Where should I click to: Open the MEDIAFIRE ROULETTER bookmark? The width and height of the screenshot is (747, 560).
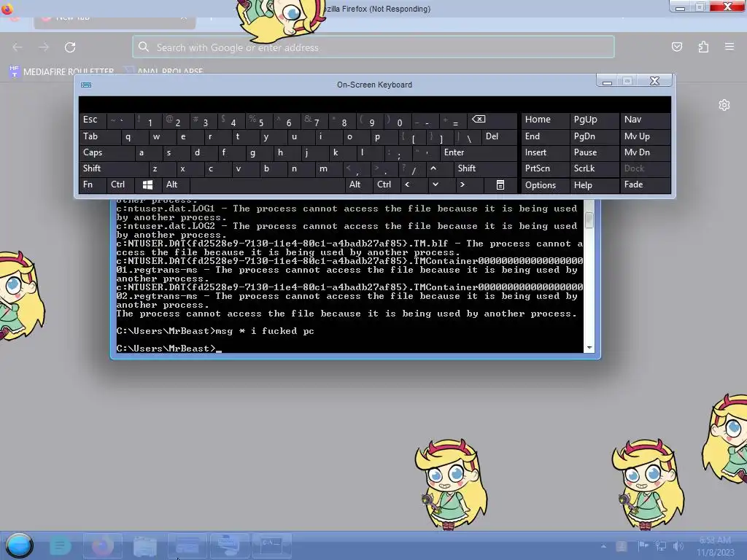(61, 71)
